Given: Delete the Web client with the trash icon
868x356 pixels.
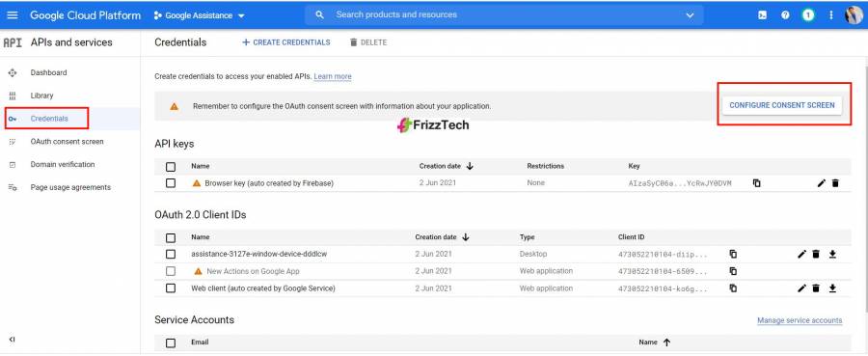Looking at the screenshot, I should pos(815,288).
